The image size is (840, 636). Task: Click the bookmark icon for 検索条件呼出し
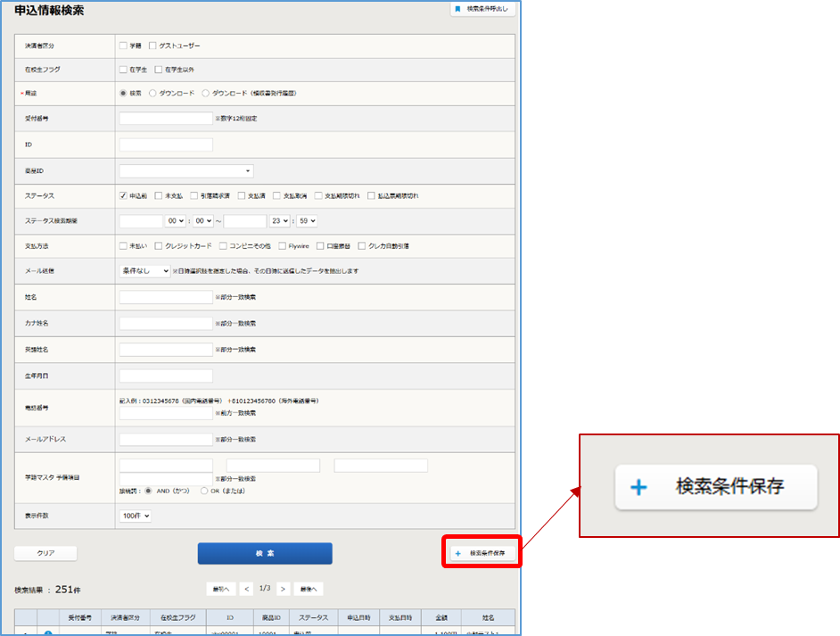[457, 9]
